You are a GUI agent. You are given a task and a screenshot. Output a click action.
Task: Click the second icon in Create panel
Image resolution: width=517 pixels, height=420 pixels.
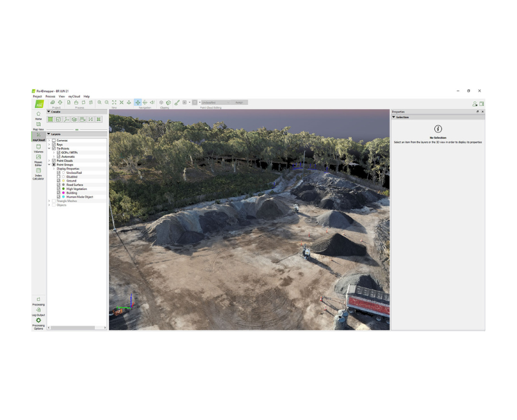[x=58, y=120]
